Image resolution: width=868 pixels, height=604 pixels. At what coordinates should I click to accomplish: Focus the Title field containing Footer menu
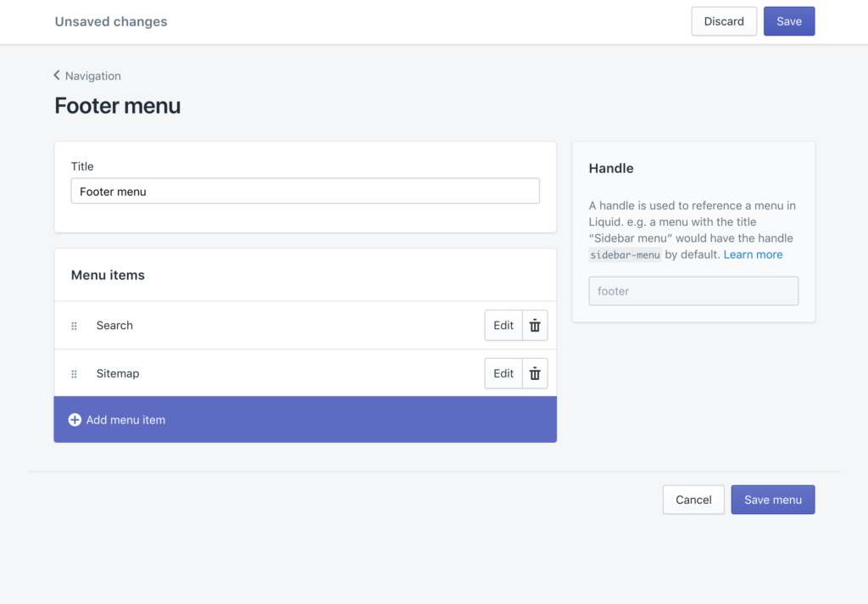305,191
